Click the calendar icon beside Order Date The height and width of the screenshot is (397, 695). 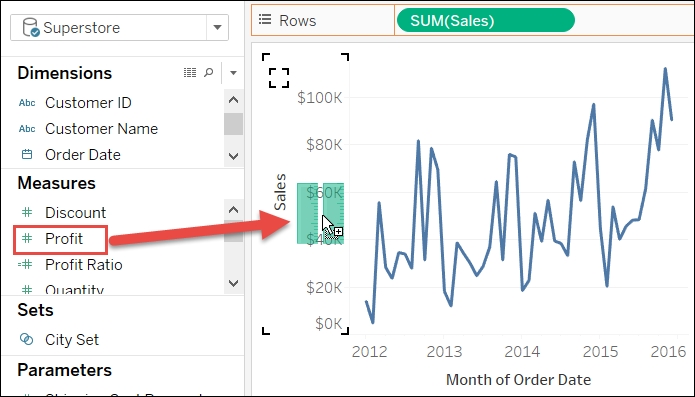click(27, 155)
